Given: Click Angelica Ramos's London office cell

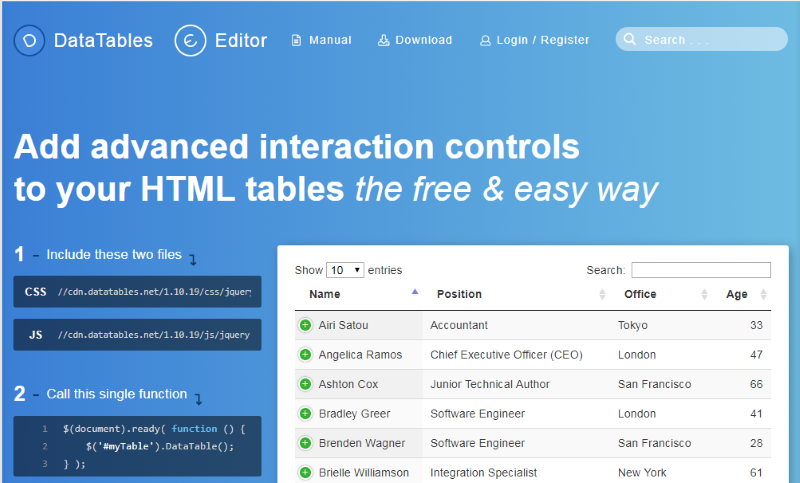Looking at the screenshot, I should [637, 354].
